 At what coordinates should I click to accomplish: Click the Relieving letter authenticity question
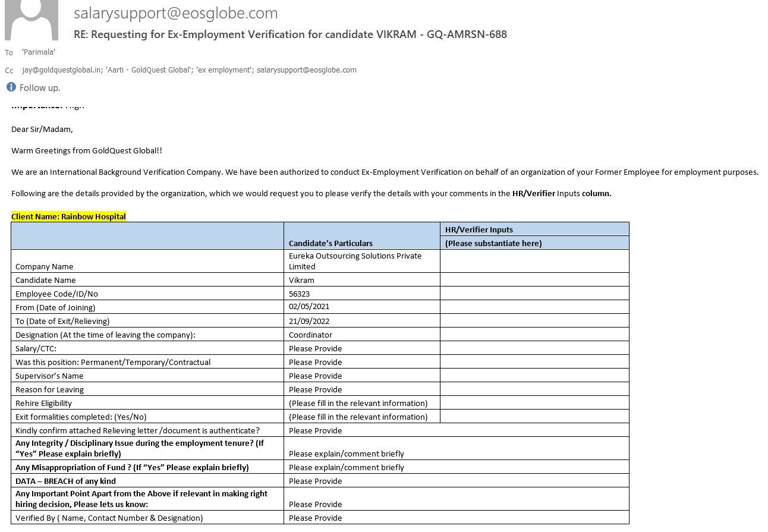click(x=137, y=430)
